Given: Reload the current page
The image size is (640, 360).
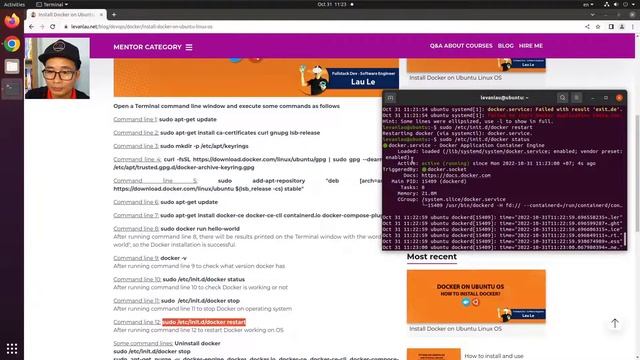Looking at the screenshot, I should (x=53, y=27).
